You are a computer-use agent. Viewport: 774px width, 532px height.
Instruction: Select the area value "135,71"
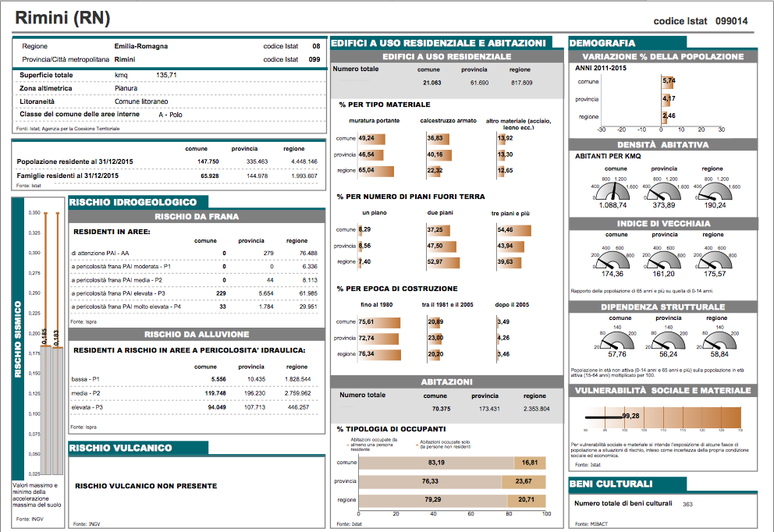pyautogui.click(x=166, y=75)
